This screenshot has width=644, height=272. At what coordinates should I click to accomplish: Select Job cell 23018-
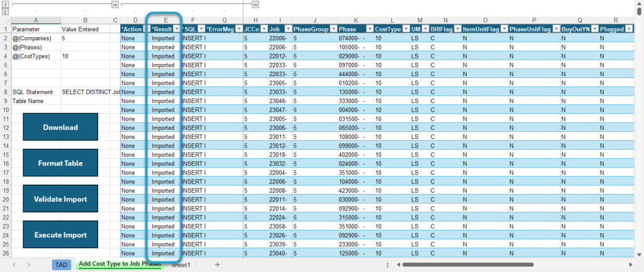(280, 155)
